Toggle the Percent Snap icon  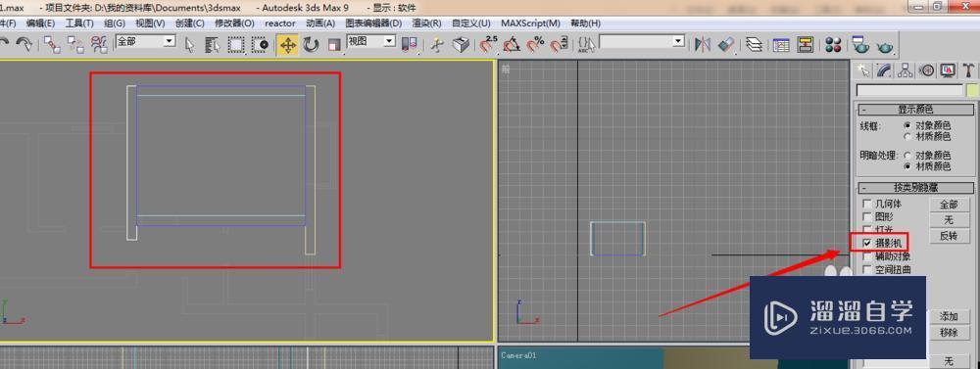tap(536, 44)
